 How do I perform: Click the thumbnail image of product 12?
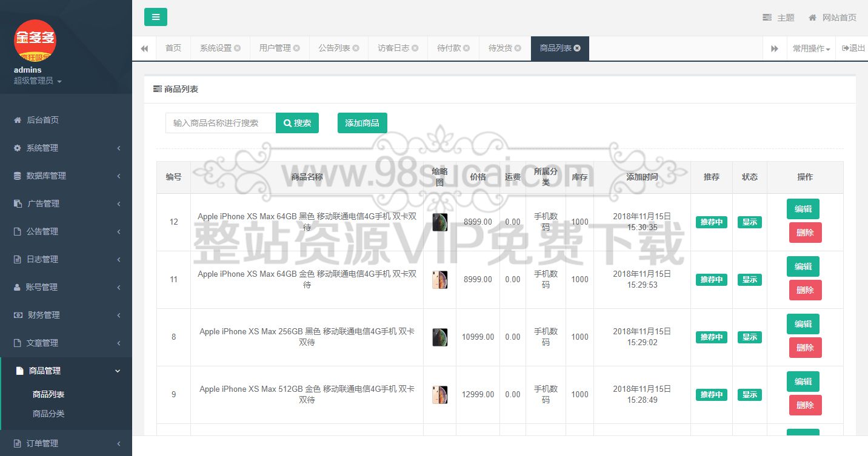(439, 222)
